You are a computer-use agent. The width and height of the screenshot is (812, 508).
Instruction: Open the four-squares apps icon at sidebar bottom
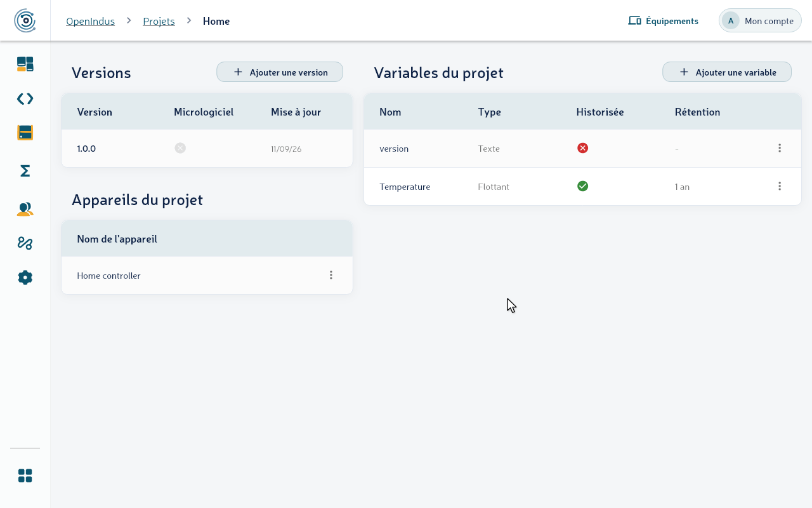point(25,476)
